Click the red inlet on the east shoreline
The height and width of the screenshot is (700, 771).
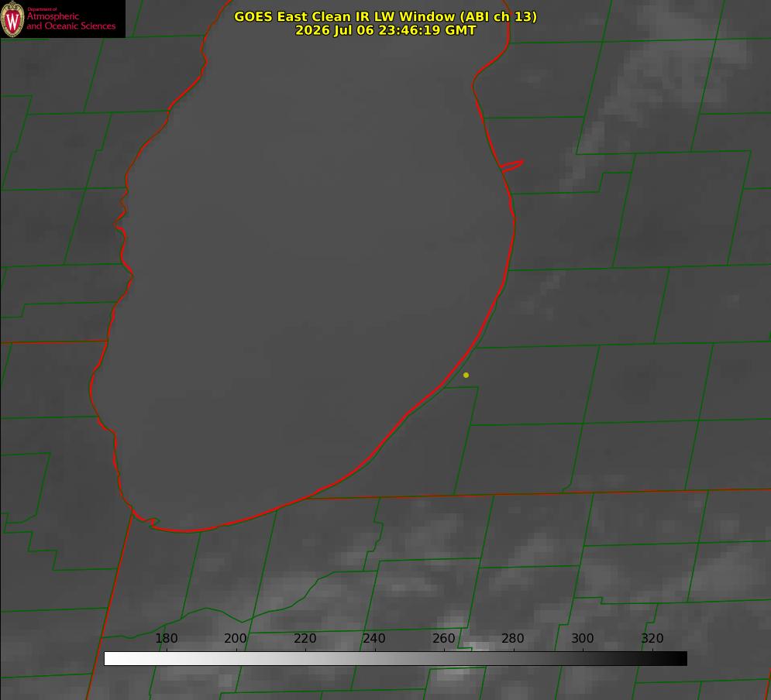click(x=512, y=166)
